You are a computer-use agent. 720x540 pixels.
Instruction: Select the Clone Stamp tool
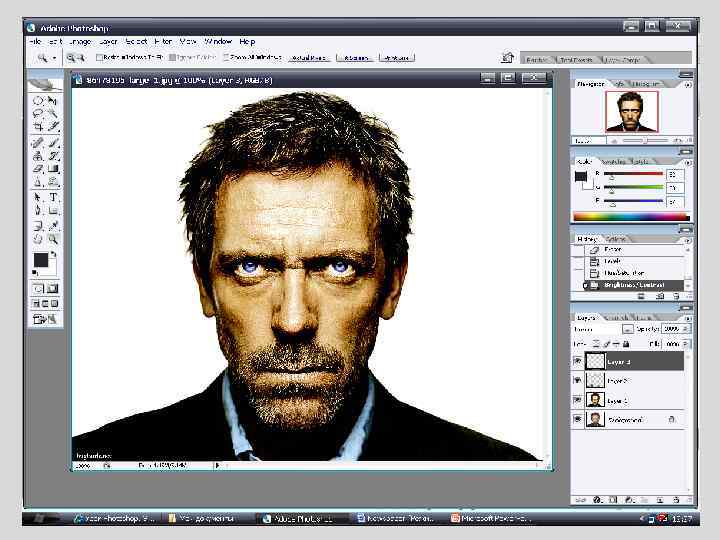tap(38, 156)
